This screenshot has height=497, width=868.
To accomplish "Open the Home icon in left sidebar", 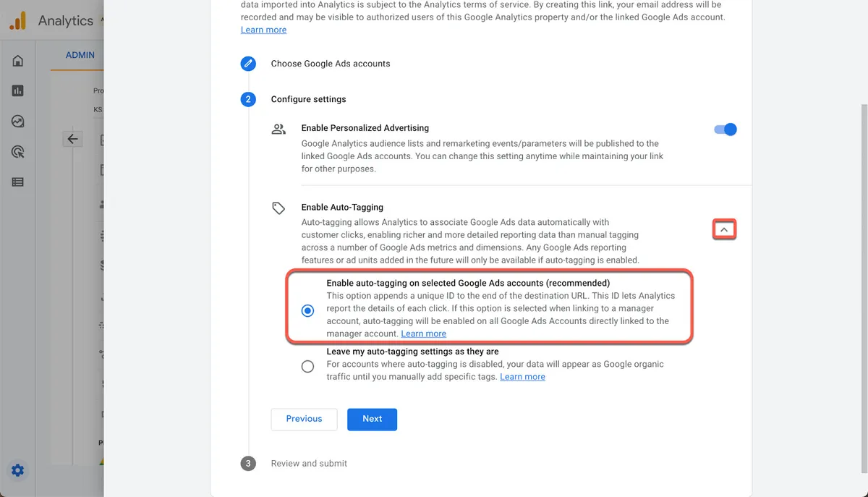I will pyautogui.click(x=18, y=61).
